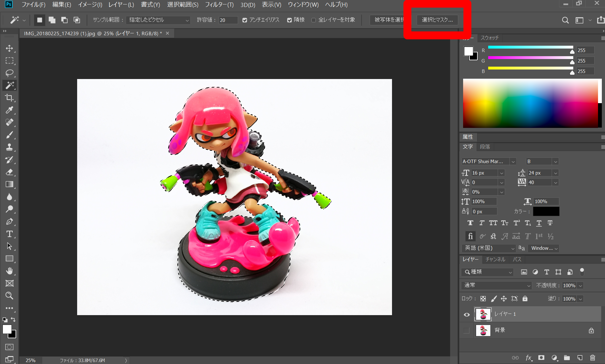
Task: Select the Eyedropper tool
Action: [x=10, y=110]
